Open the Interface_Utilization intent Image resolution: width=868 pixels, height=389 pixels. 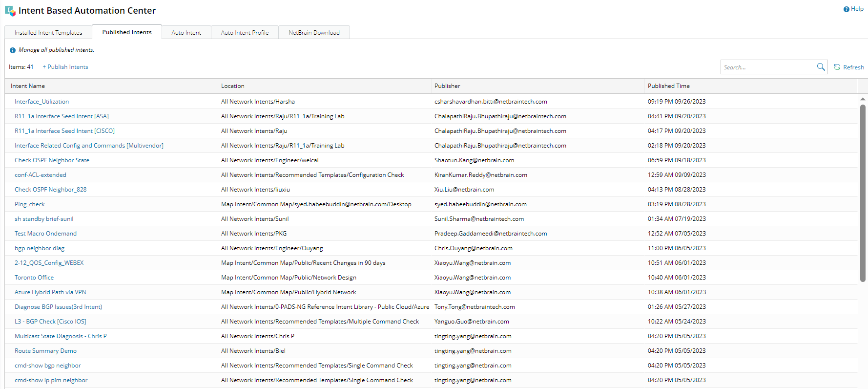[41, 102]
